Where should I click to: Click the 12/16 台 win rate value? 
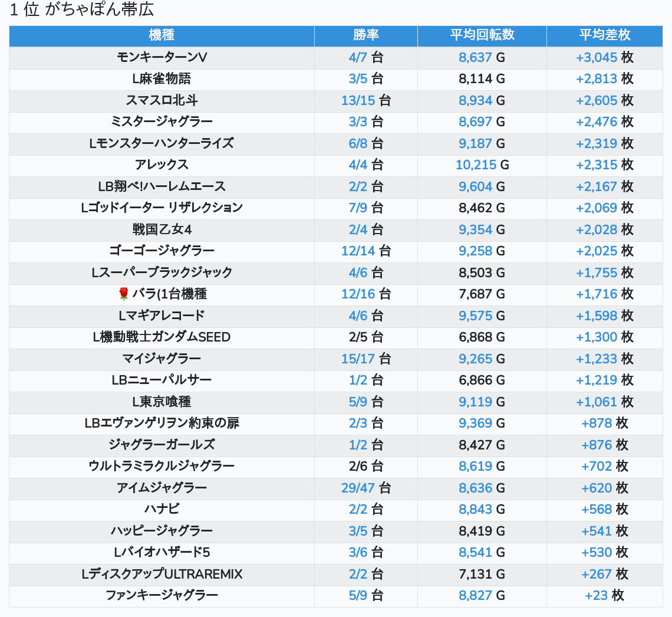[x=365, y=294]
